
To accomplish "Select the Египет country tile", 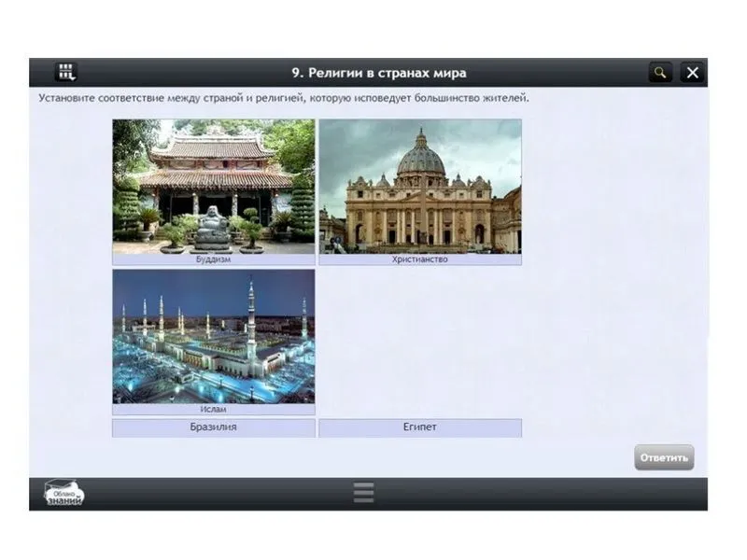I will tap(419, 427).
